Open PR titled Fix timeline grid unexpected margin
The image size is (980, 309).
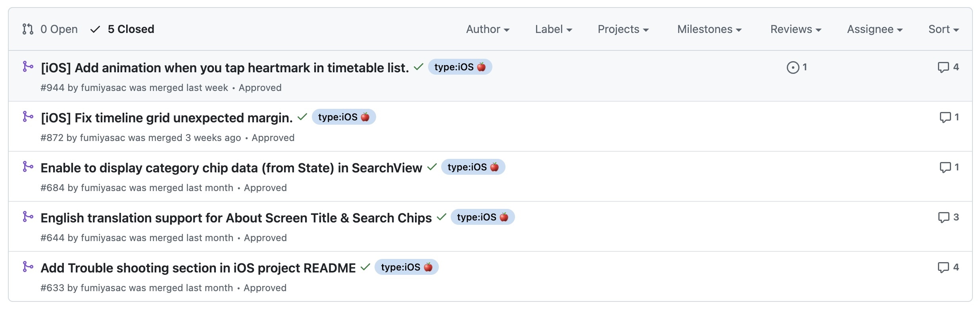click(167, 118)
